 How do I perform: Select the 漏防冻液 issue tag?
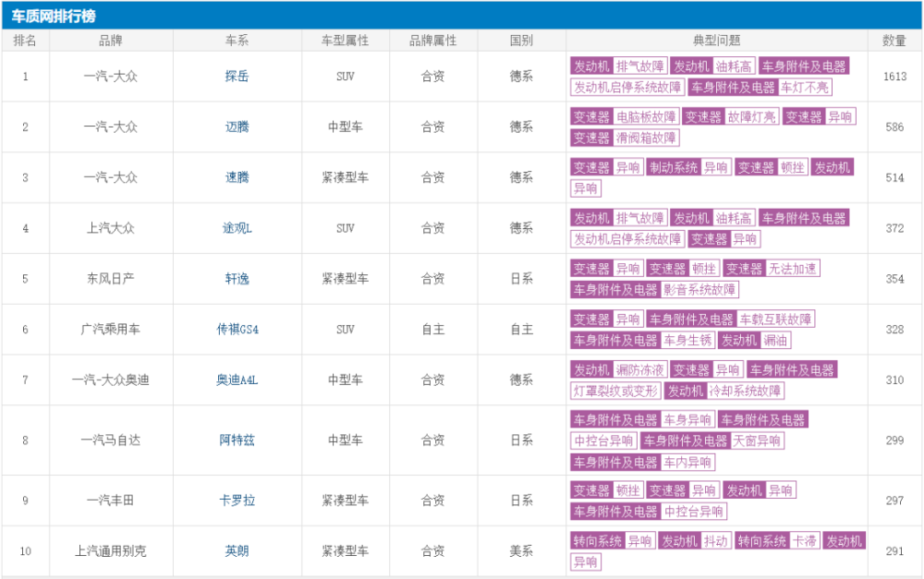640,370
